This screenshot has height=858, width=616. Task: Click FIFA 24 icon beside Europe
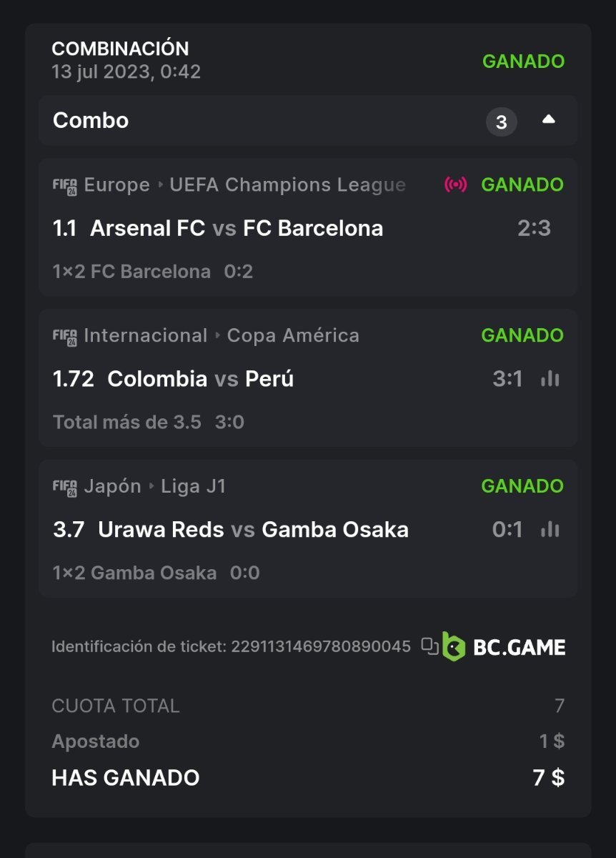click(64, 186)
